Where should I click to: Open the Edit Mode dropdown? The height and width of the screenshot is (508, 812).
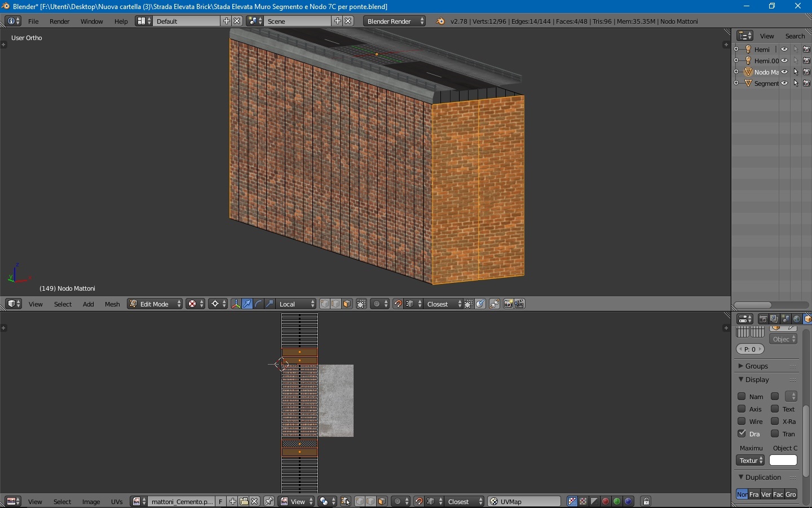(155, 304)
